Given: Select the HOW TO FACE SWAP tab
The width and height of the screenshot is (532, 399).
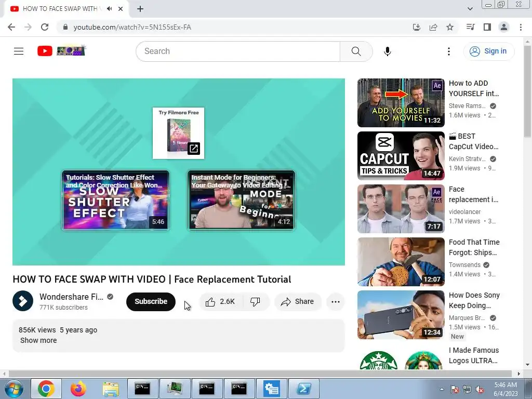Looking at the screenshot, I should 60,9.
